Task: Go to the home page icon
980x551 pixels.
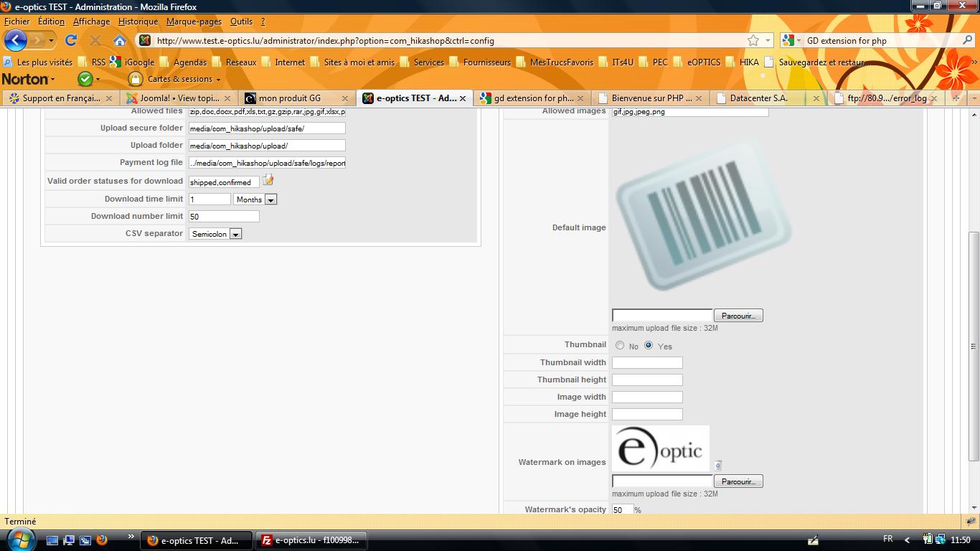Action: coord(120,40)
